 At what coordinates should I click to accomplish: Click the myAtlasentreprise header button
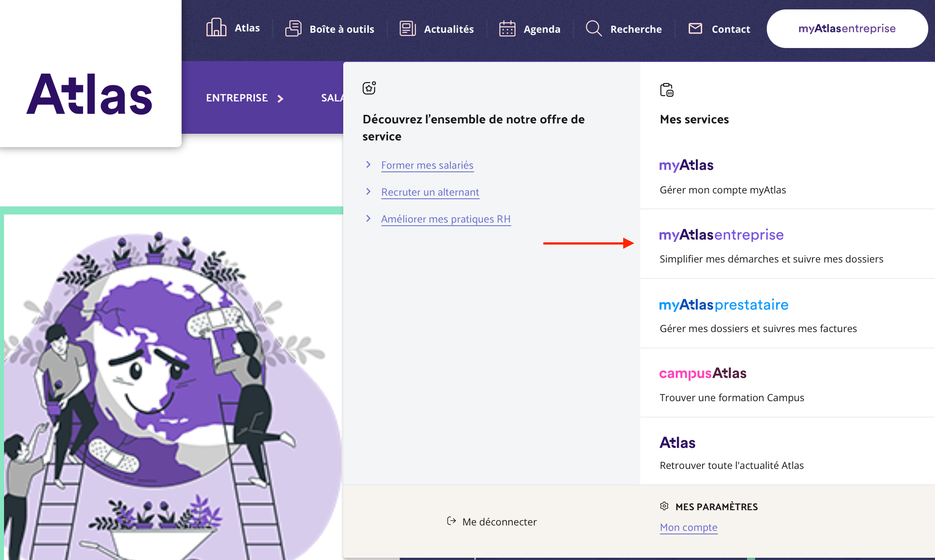(847, 29)
